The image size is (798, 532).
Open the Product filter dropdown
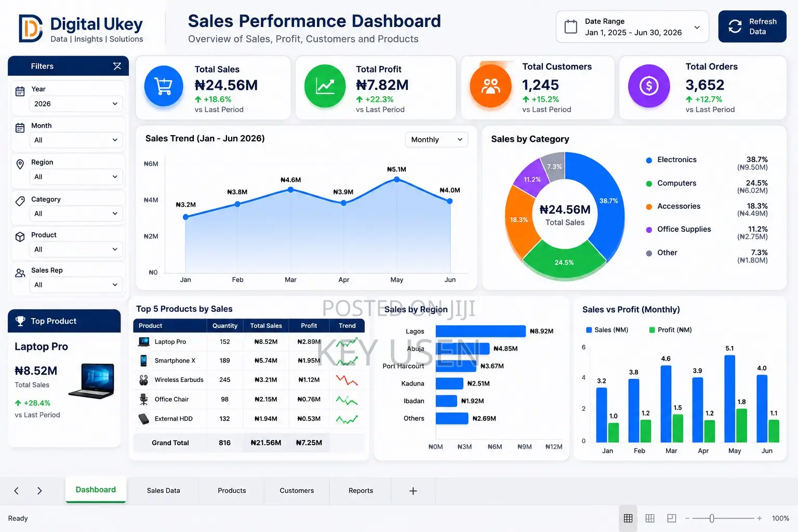point(76,249)
